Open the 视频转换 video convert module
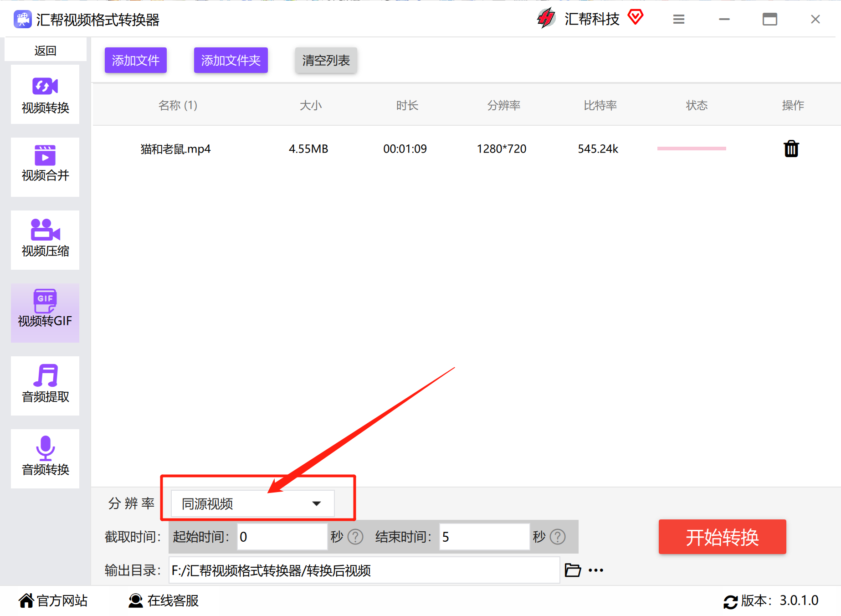This screenshot has width=841, height=616. pyautogui.click(x=45, y=94)
